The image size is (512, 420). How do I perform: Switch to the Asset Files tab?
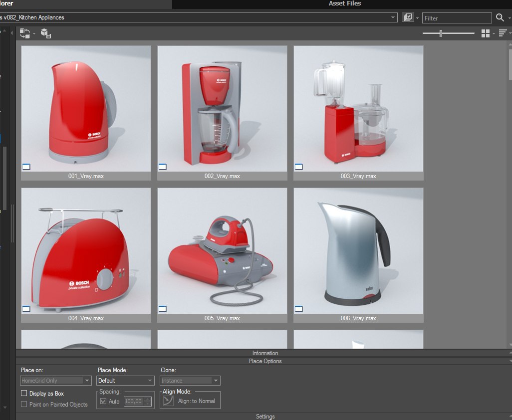click(x=344, y=3)
